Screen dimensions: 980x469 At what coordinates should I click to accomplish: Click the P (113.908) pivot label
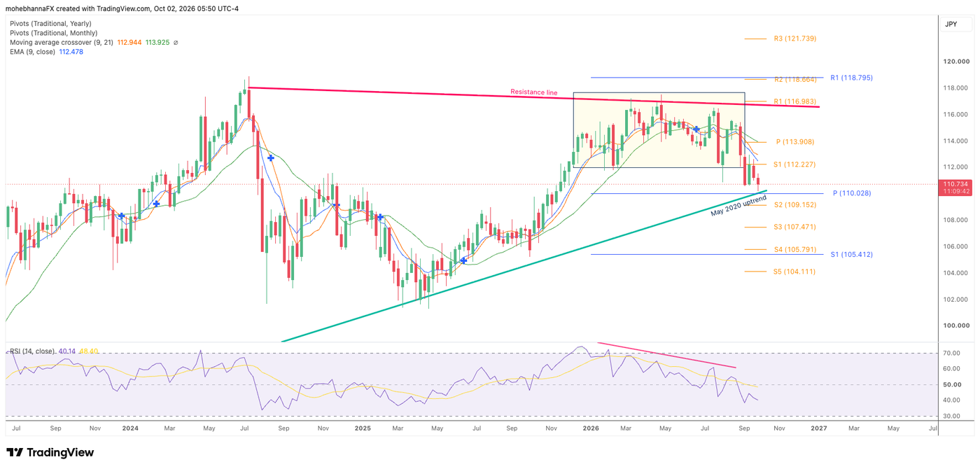(795, 141)
